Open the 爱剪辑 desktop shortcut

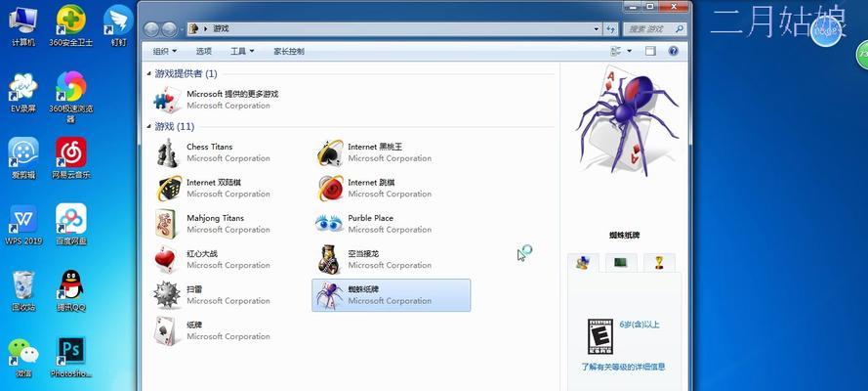tap(23, 159)
